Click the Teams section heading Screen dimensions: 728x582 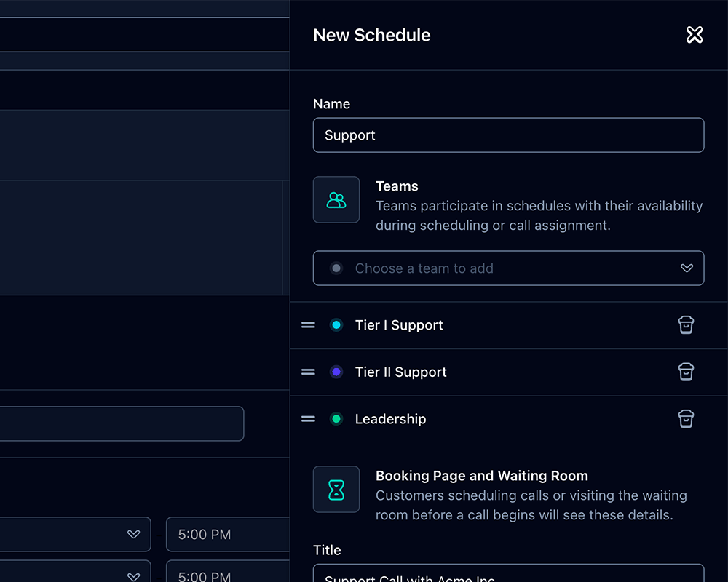[397, 186]
